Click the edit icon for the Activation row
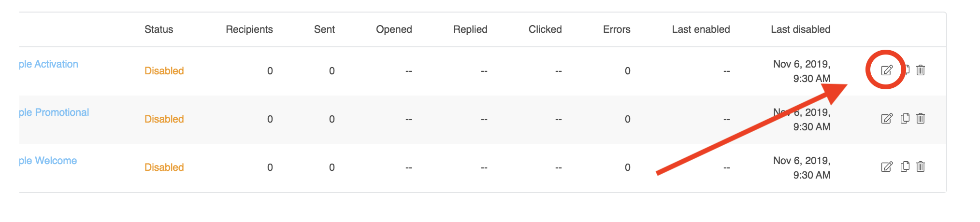This screenshot has width=980, height=222. pyautogui.click(x=886, y=70)
